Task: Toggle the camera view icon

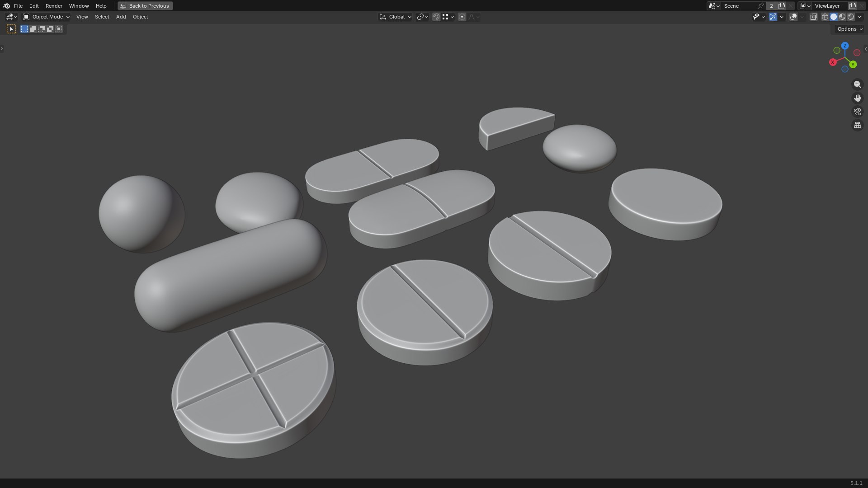Action: point(858,112)
